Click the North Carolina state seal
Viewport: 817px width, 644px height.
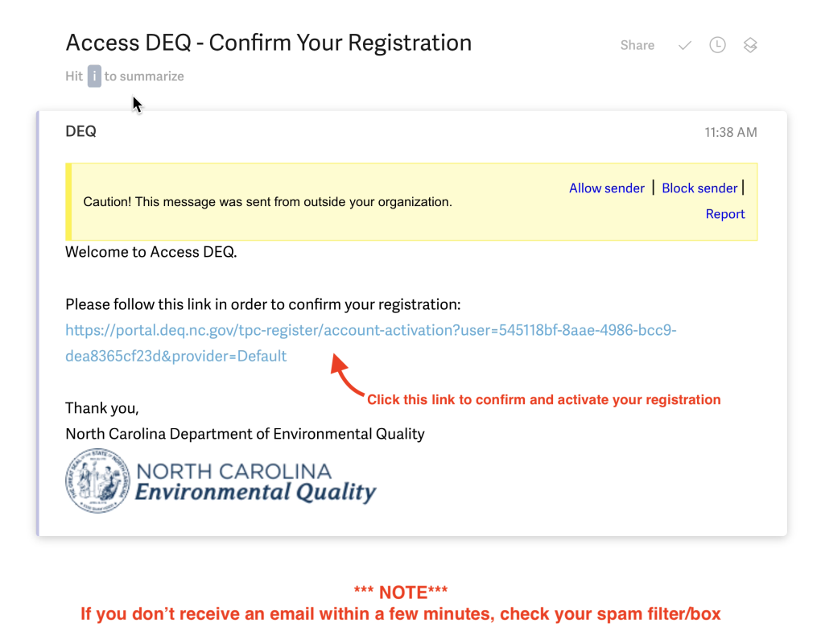point(97,481)
